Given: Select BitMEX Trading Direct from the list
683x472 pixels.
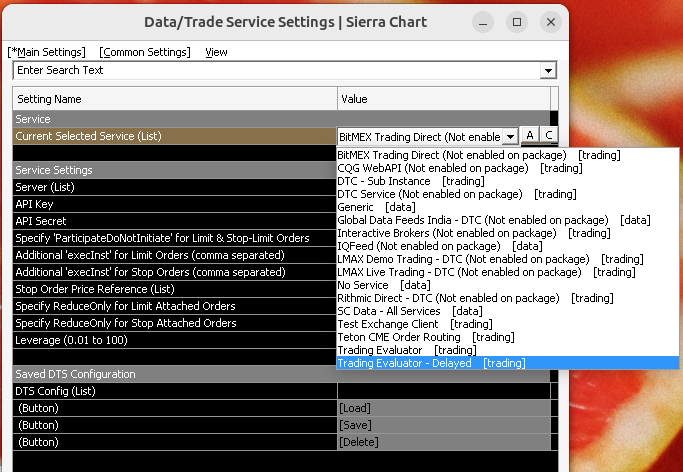Looking at the screenshot, I should (508, 155).
